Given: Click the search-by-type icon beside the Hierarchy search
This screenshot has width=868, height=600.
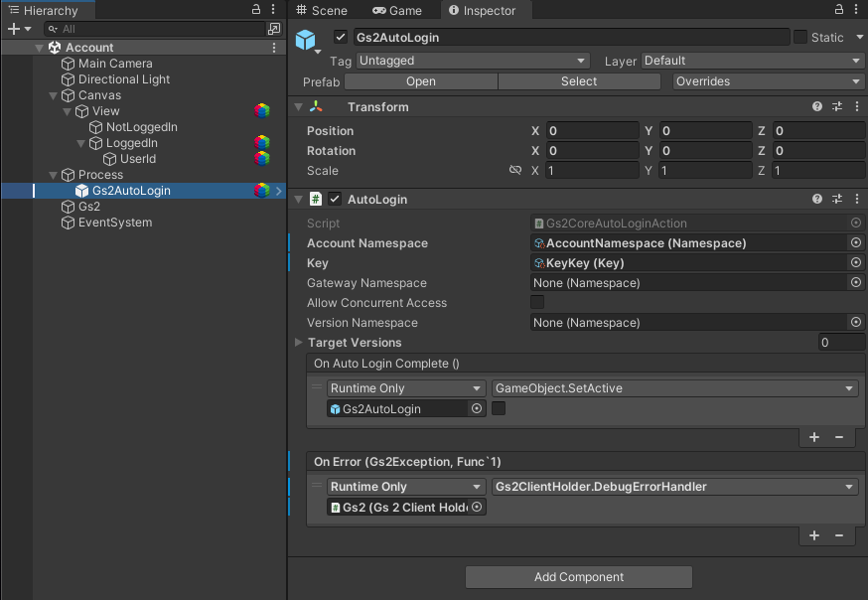Looking at the screenshot, I should tap(274, 29).
